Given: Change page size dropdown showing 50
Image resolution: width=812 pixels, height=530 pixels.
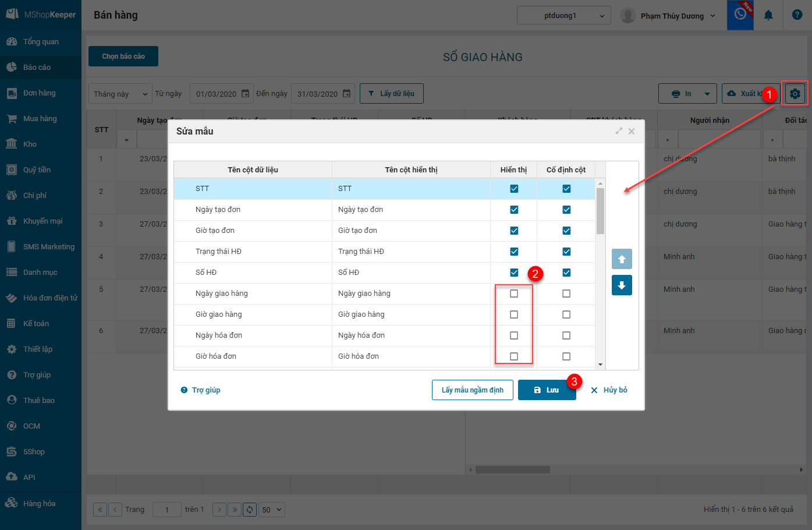Looking at the screenshot, I should click(272, 510).
